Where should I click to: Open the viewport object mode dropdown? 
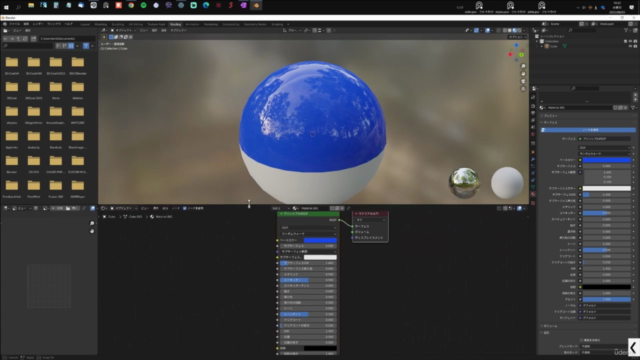(x=123, y=30)
